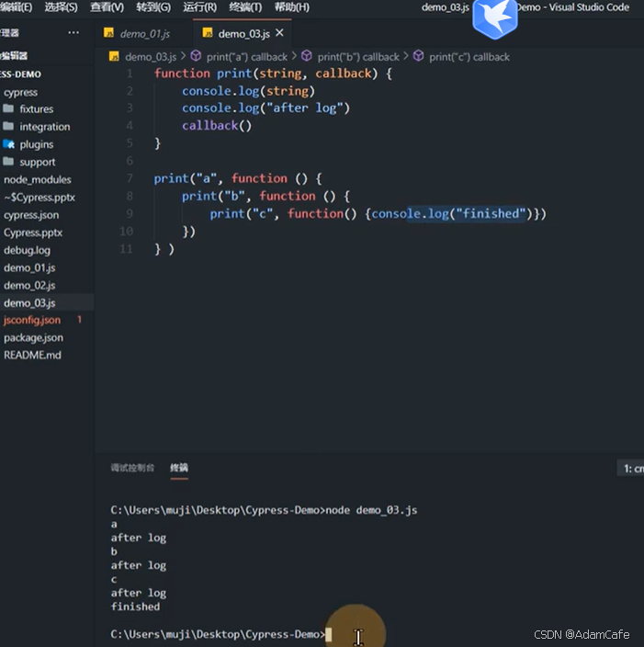Click the cube icon before print("c") breadcrumb
This screenshot has width=644, height=647.
pos(418,56)
